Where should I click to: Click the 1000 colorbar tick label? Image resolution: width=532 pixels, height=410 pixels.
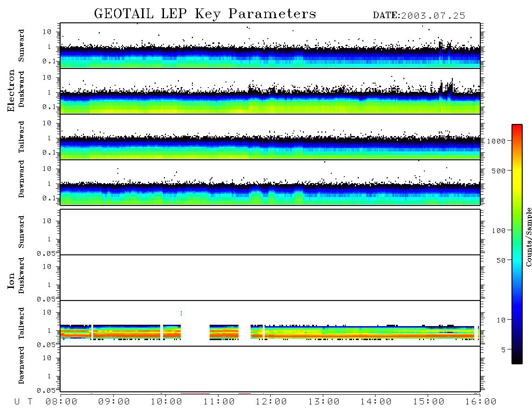coord(496,141)
